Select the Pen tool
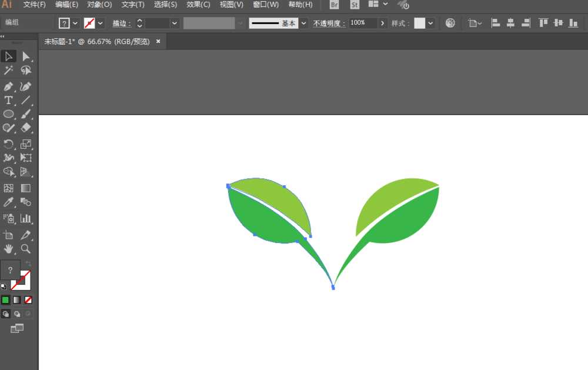This screenshot has width=588, height=370. coord(8,86)
